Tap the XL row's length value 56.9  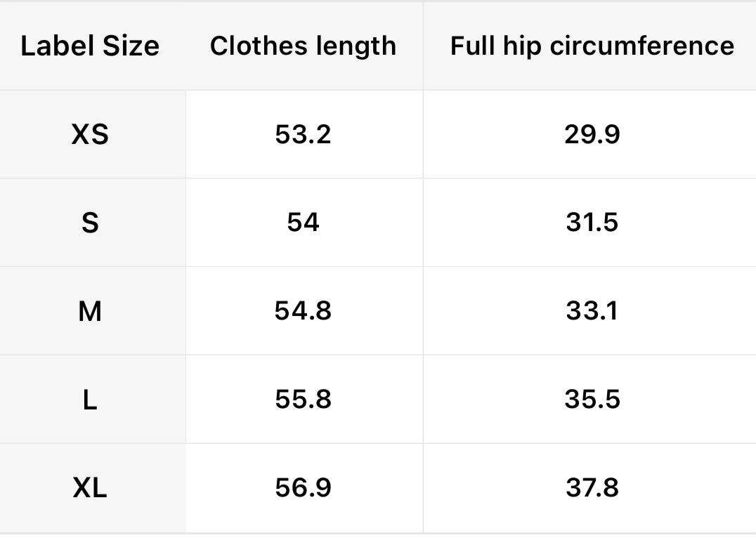(x=303, y=487)
